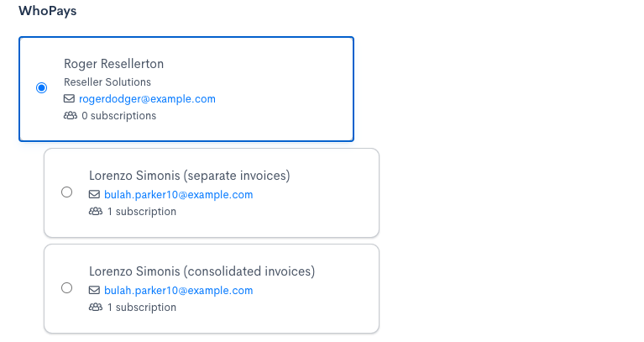This screenshot has width=644, height=342.
Task: Open bulah.parker10 email link in separate invoices card
Action: [x=178, y=195]
